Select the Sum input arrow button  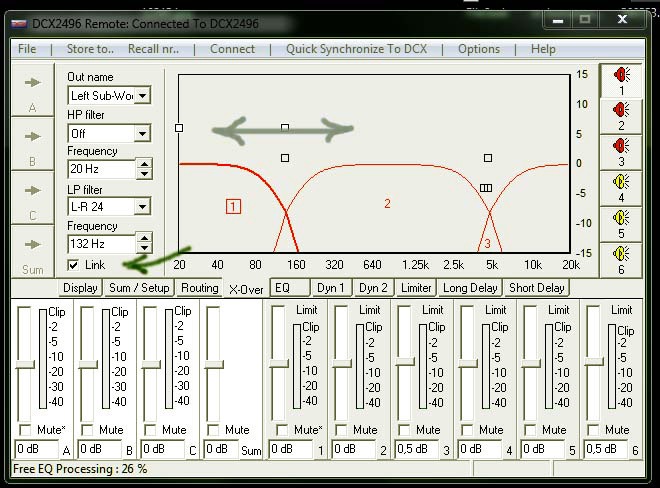point(32,251)
